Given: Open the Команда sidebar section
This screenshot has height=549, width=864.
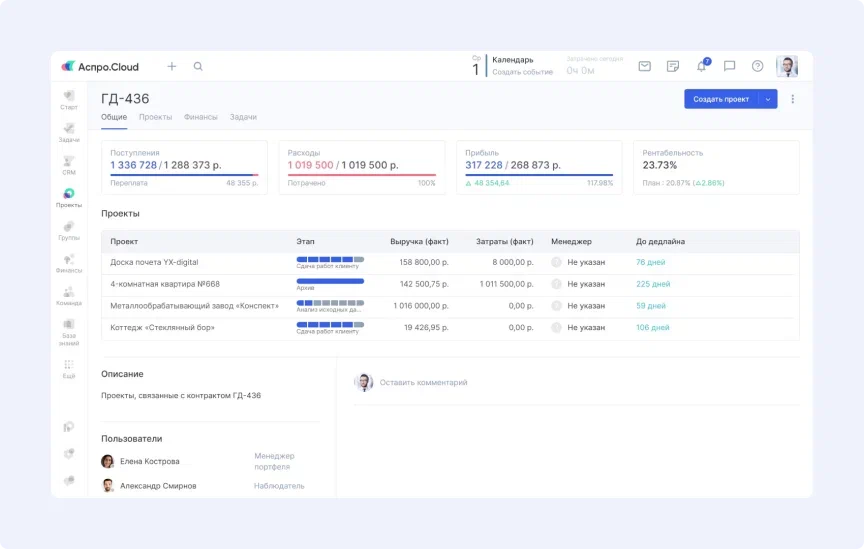Looking at the screenshot, I should click(x=69, y=295).
